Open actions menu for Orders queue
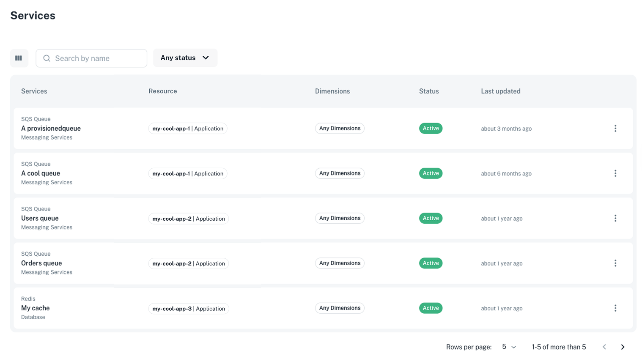Screen dimensions: 642x364 click(615, 263)
